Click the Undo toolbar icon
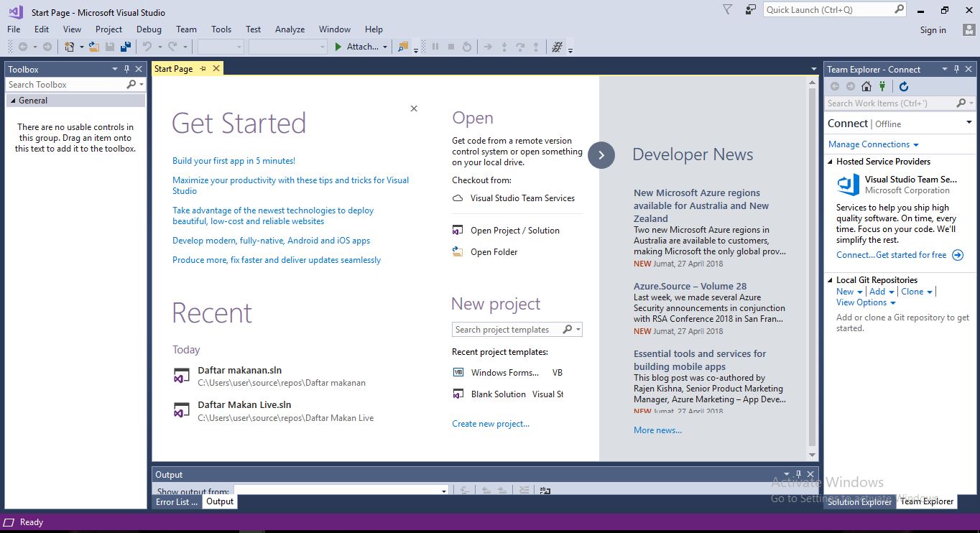Viewport: 980px width, 533px height. coord(147,47)
